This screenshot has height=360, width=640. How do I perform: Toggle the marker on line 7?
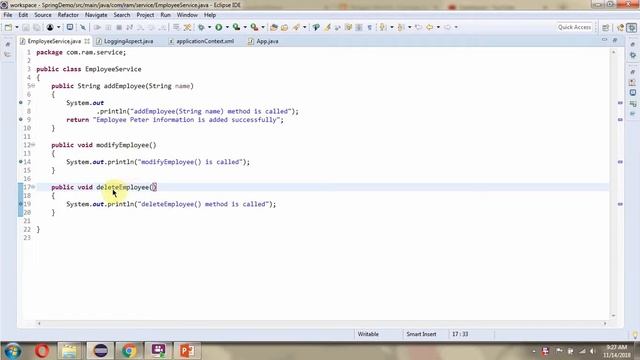(20, 102)
